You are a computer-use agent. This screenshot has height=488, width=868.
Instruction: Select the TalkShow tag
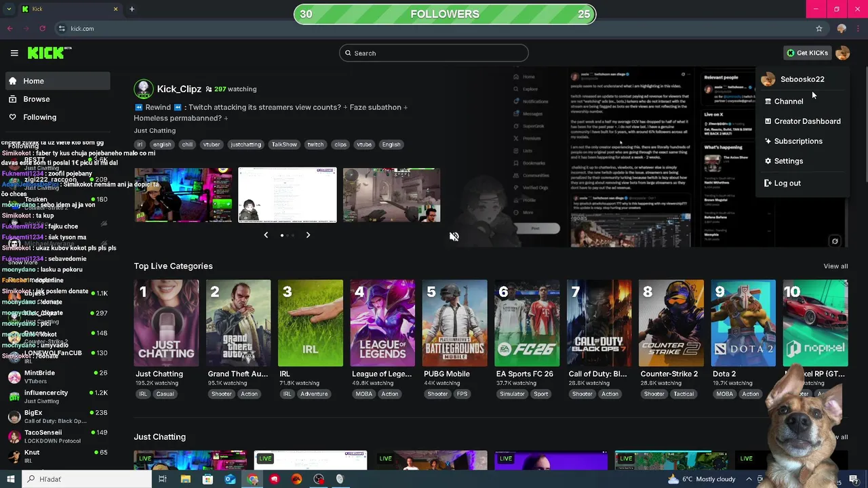tap(284, 144)
